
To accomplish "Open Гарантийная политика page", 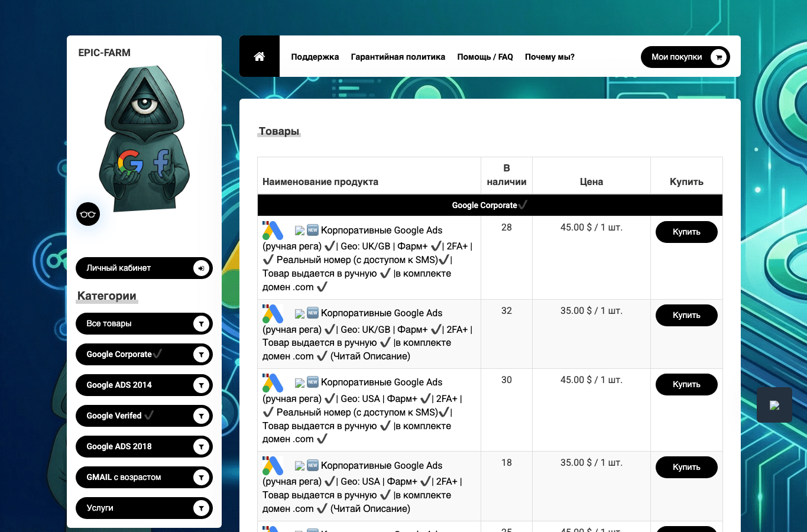I will (398, 57).
